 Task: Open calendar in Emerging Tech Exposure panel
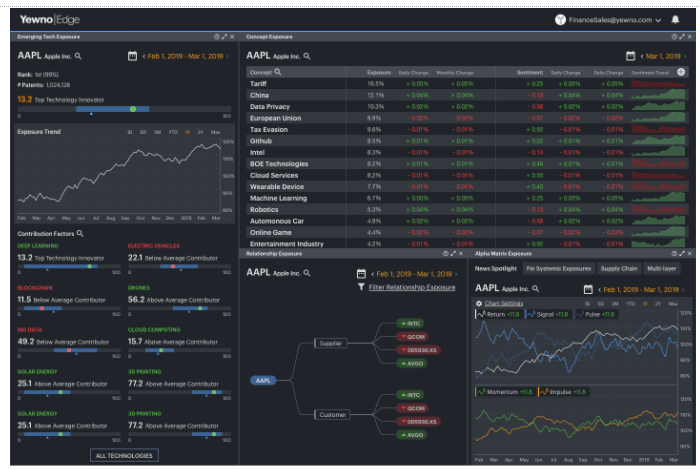point(132,56)
